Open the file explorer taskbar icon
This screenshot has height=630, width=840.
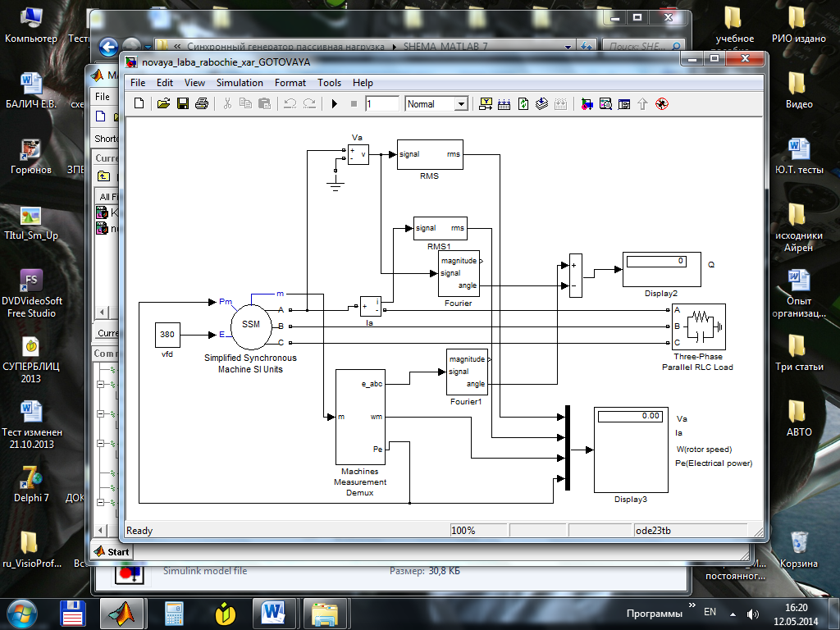tap(325, 614)
